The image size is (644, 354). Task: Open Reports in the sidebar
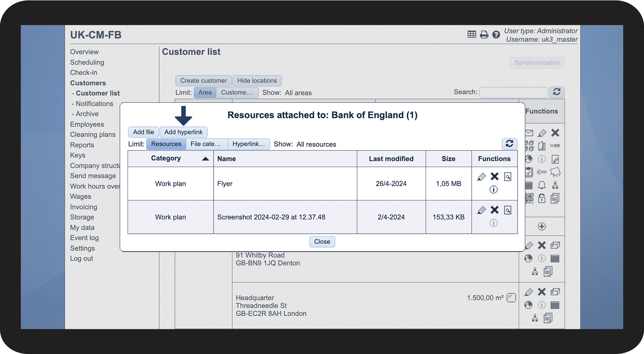pos(82,145)
